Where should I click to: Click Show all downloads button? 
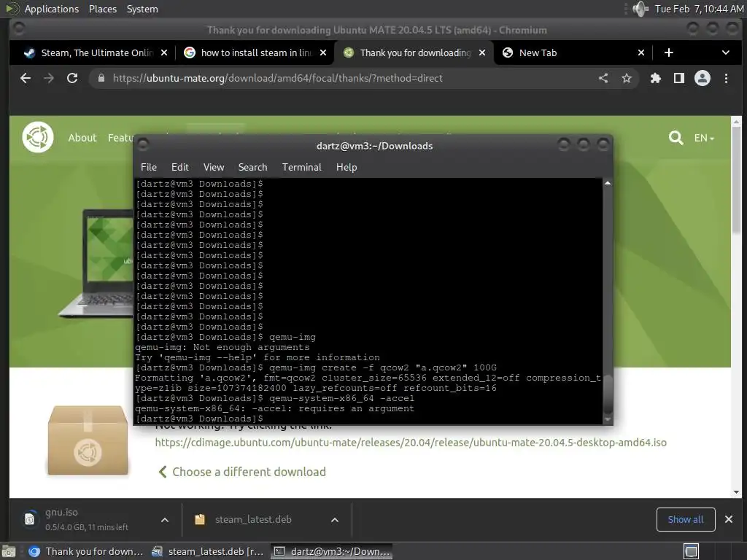pos(686,519)
